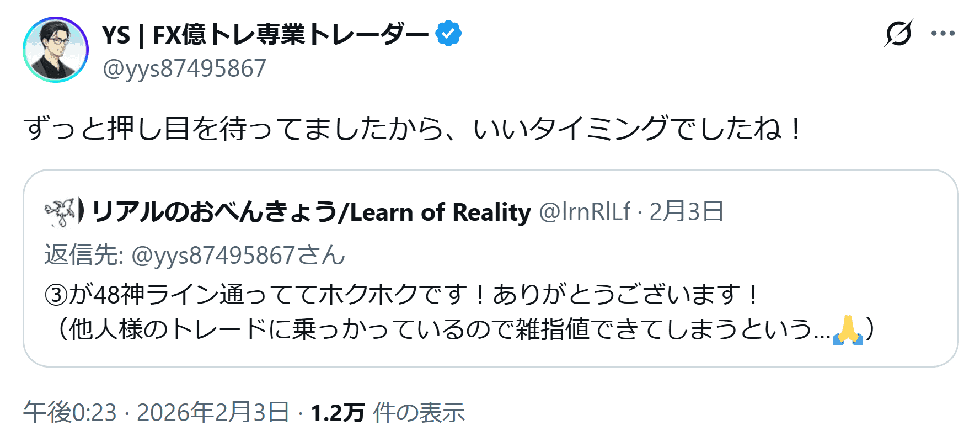This screenshot has width=980, height=447.
Task: Click the praying hands emoji
Action: tap(848, 330)
